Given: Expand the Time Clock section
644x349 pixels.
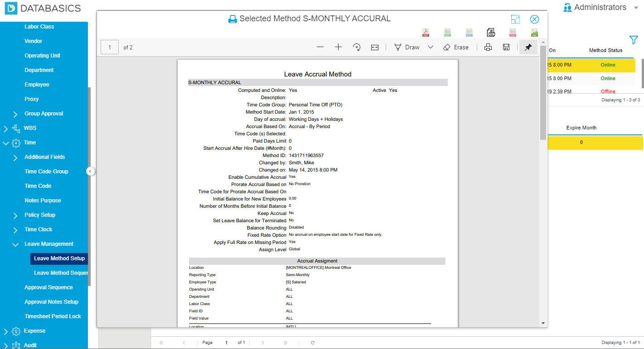Looking at the screenshot, I should click(x=16, y=230).
